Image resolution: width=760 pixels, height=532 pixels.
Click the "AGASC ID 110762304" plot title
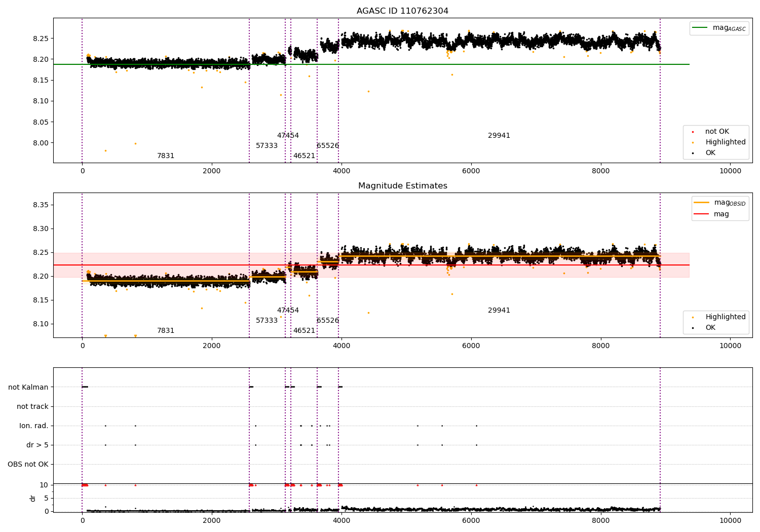tap(402, 11)
